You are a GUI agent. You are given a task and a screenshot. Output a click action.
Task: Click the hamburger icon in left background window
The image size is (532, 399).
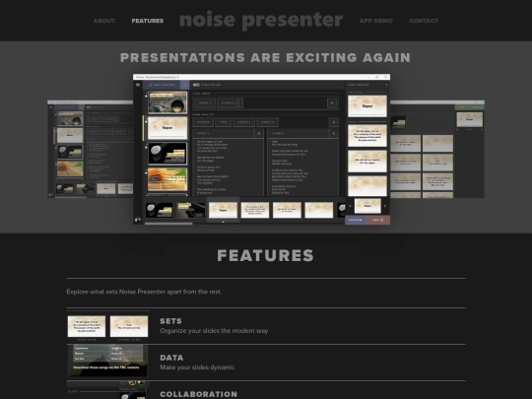[x=50, y=107]
